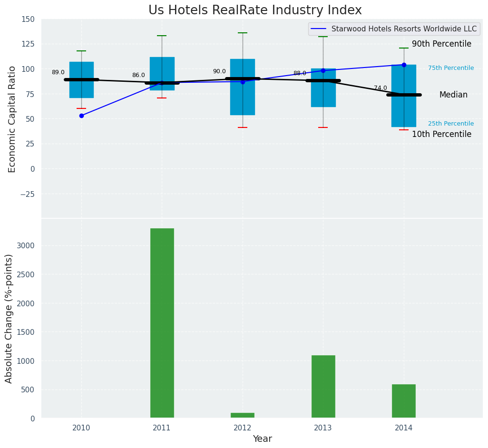Image resolution: width=488 pixels, height=448 pixels.
Task: Click the Year x-axis label
Action: (262, 439)
